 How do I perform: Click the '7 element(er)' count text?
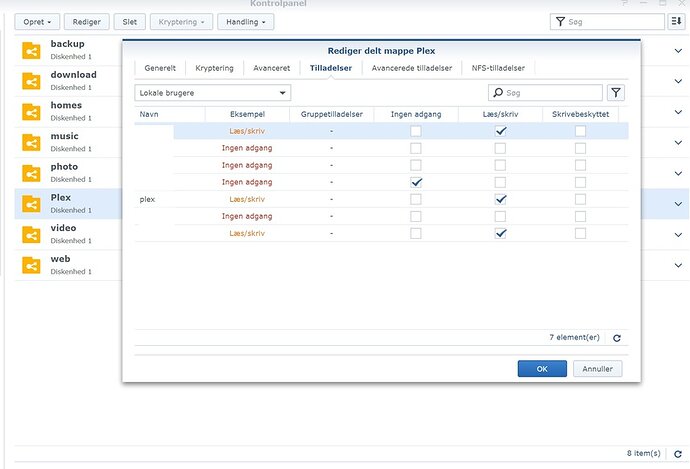[574, 337]
